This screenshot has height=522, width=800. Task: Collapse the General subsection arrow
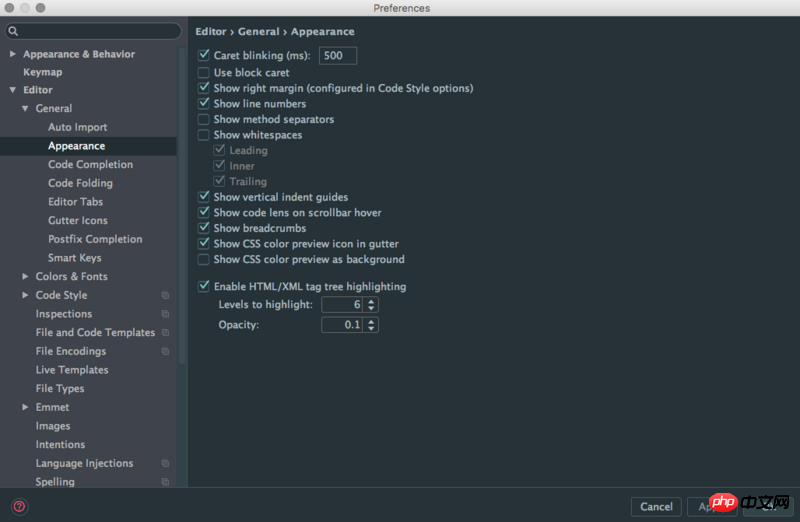click(x=25, y=108)
